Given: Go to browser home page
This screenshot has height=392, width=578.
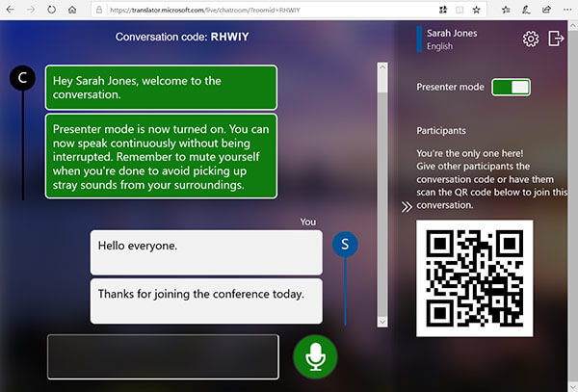Looking at the screenshot, I should click(72, 10).
